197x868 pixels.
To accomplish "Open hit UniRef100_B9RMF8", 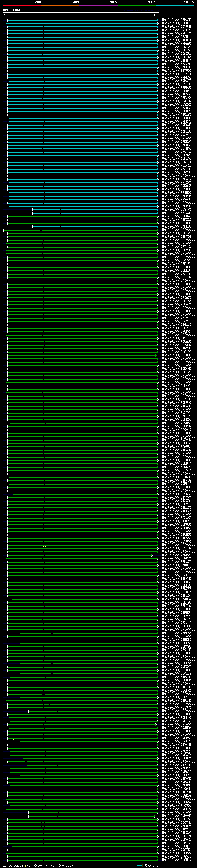I will pyautogui.click(x=176, y=23).
